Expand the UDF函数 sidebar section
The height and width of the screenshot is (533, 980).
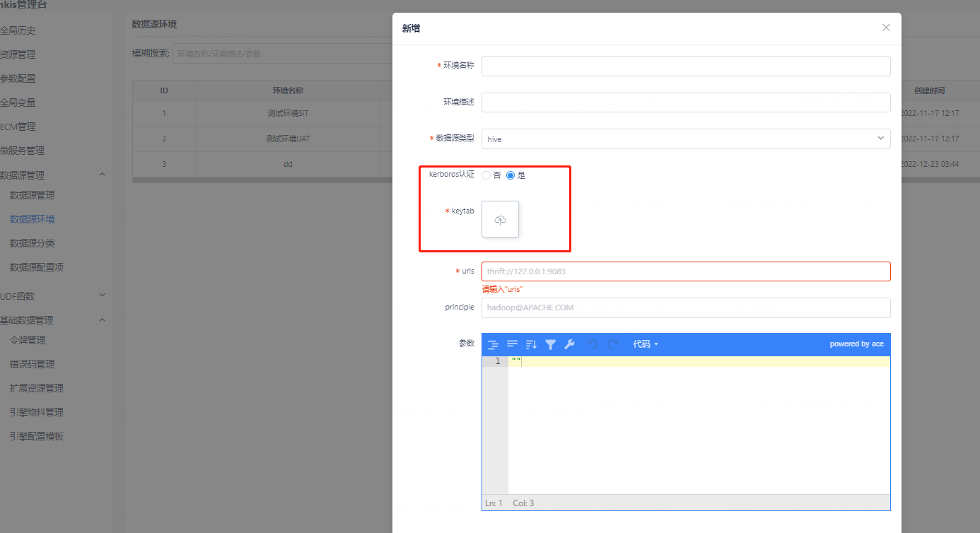(102, 295)
